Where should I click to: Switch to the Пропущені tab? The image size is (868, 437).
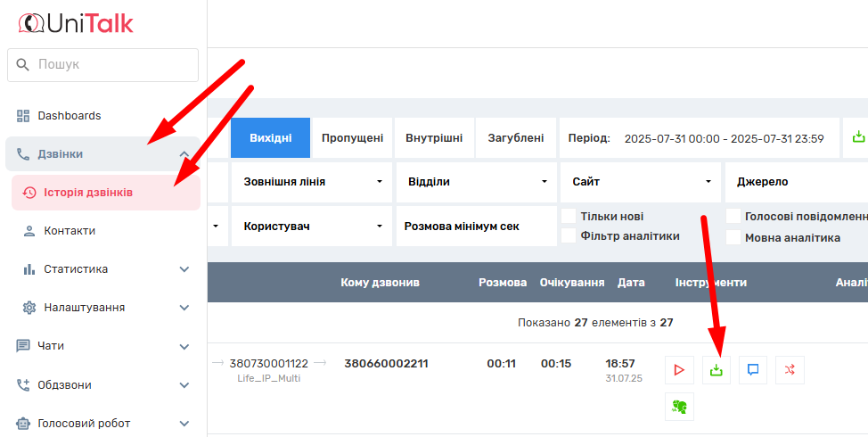pos(352,138)
